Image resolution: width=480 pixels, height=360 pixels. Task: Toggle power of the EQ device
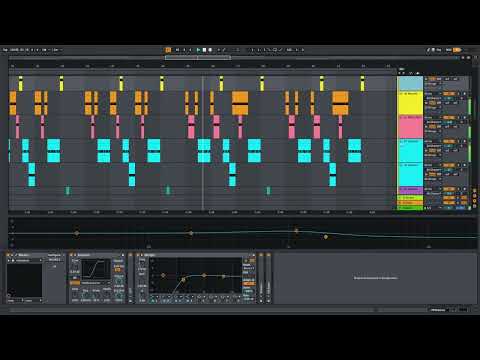click(x=137, y=255)
